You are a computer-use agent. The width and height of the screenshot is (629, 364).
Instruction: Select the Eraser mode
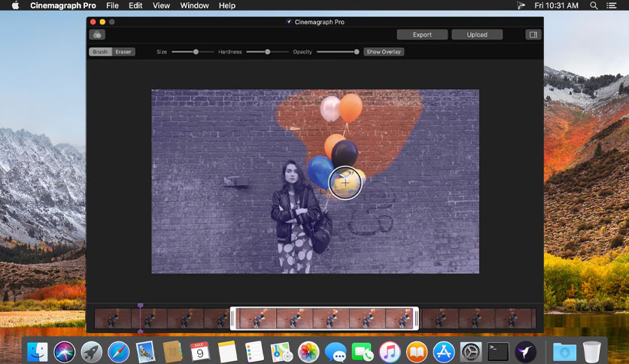[x=123, y=52]
